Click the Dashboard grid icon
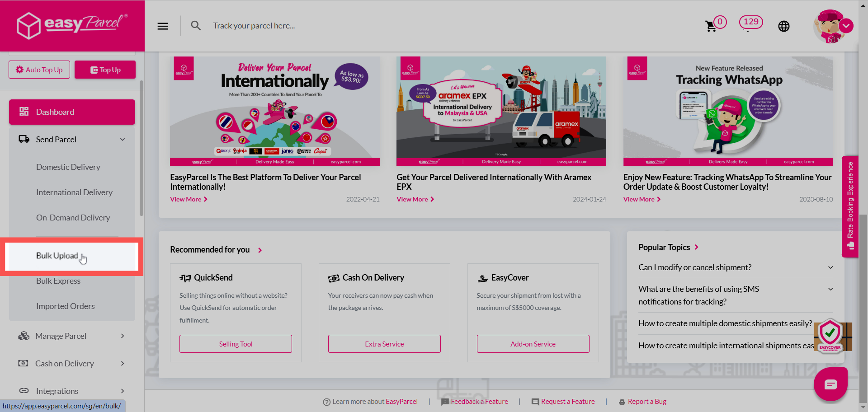This screenshot has width=868, height=412. click(24, 112)
